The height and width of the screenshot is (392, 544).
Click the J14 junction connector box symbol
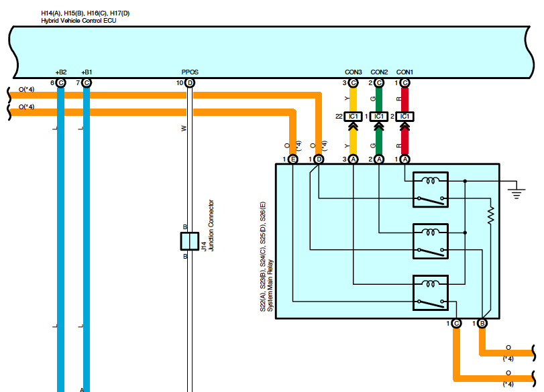click(189, 241)
